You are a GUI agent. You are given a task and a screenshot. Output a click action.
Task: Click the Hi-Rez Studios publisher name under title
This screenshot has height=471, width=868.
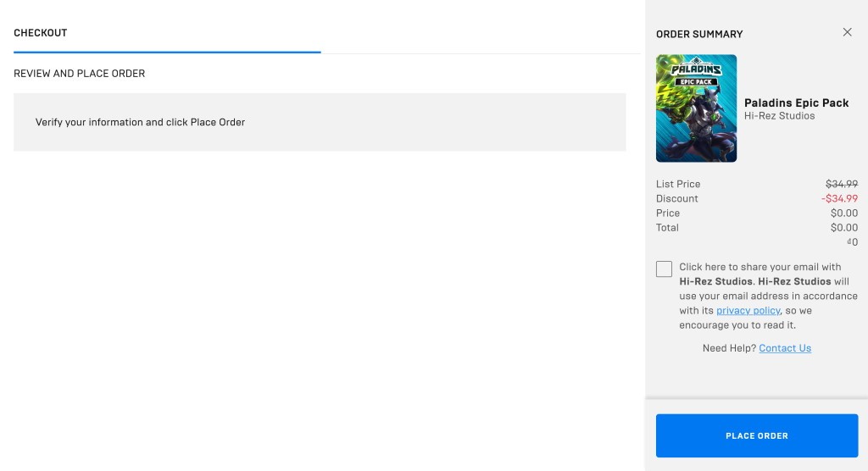pyautogui.click(x=779, y=116)
